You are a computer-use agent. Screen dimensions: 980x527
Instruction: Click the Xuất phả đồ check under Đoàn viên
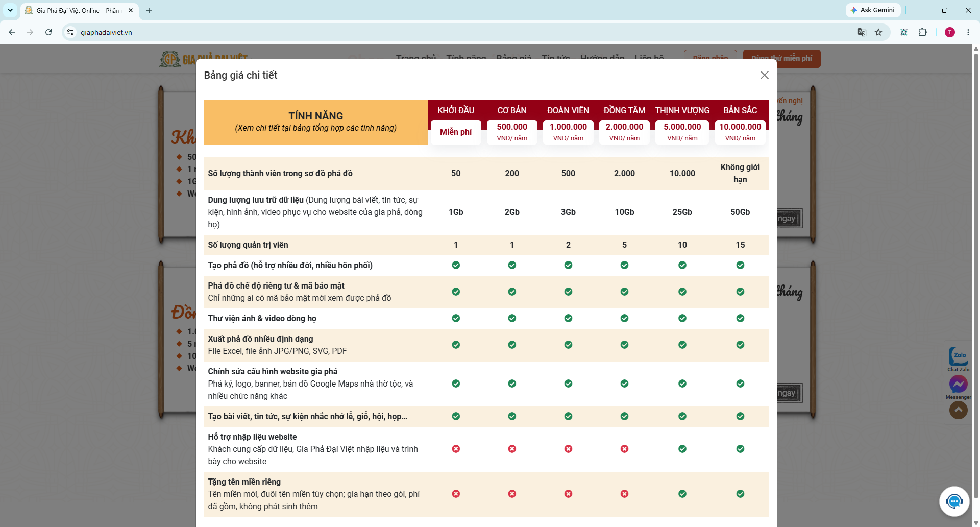pos(568,345)
